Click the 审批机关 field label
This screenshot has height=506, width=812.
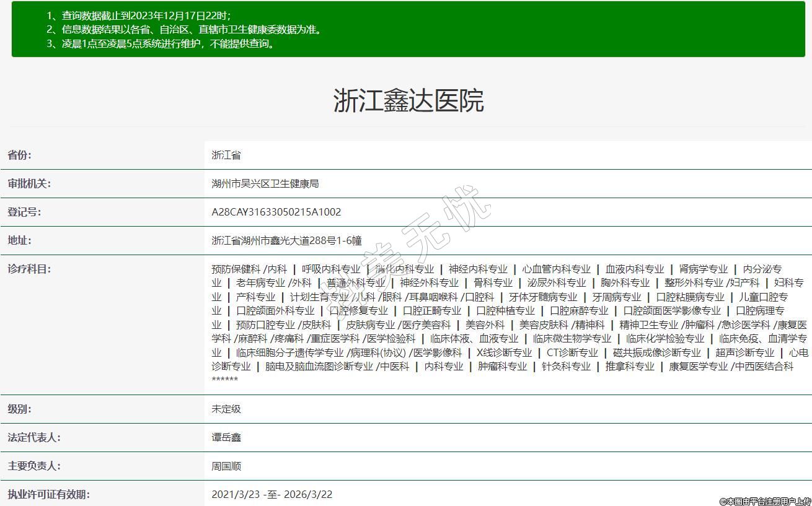point(29,183)
